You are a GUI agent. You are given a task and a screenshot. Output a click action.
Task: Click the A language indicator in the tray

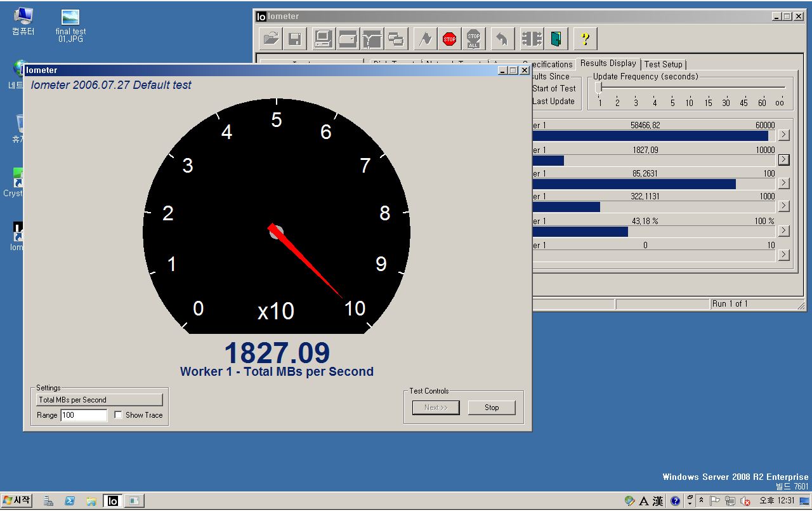643,501
